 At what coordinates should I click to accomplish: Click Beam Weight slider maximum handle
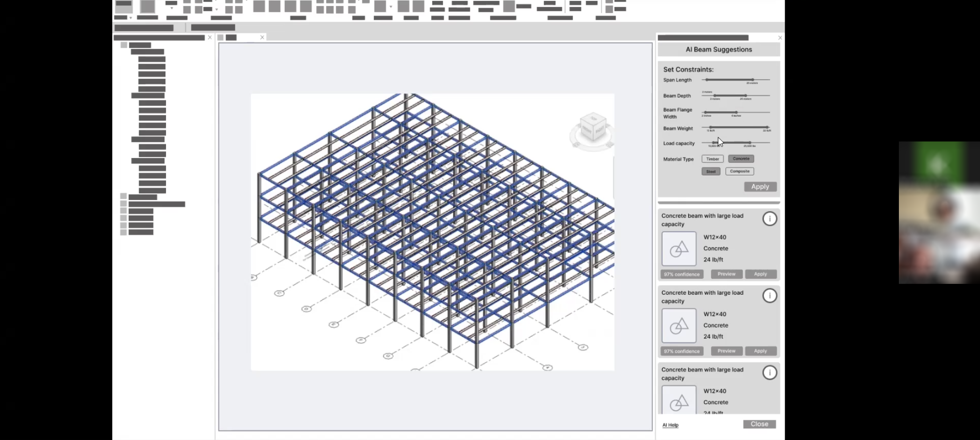coord(767,127)
